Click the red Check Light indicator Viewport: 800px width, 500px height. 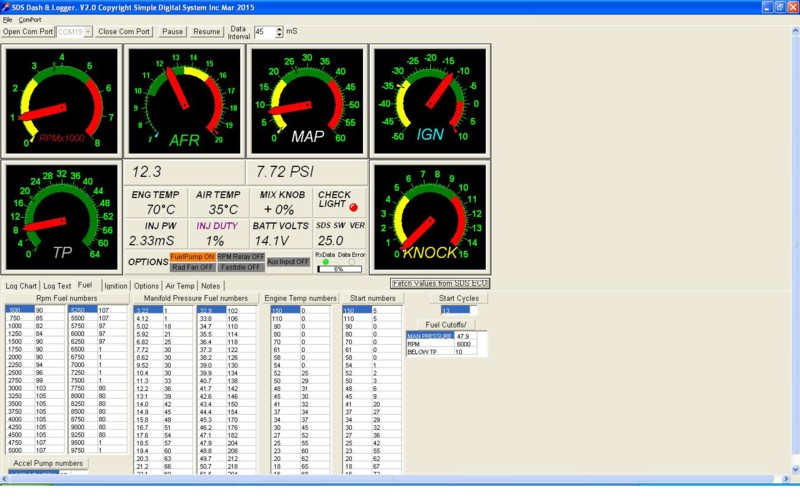pyautogui.click(x=352, y=206)
